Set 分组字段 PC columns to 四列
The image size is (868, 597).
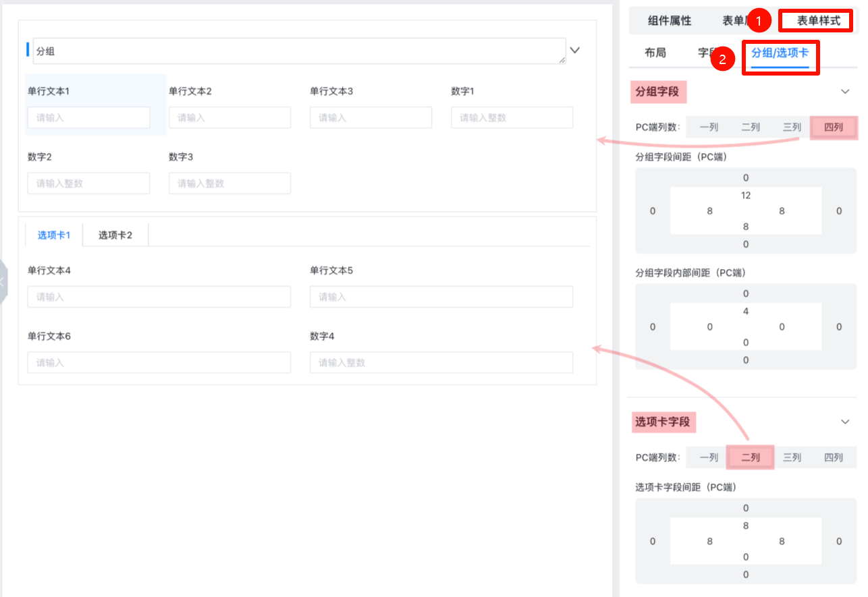(x=834, y=127)
